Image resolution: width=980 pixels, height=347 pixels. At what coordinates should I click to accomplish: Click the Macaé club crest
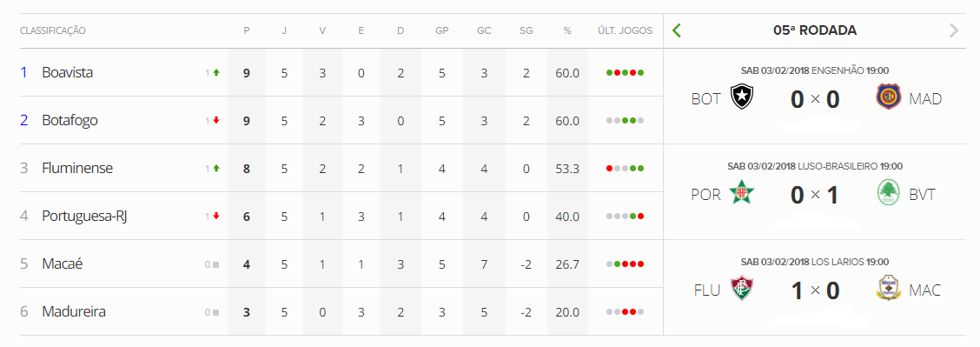pyautogui.click(x=888, y=290)
